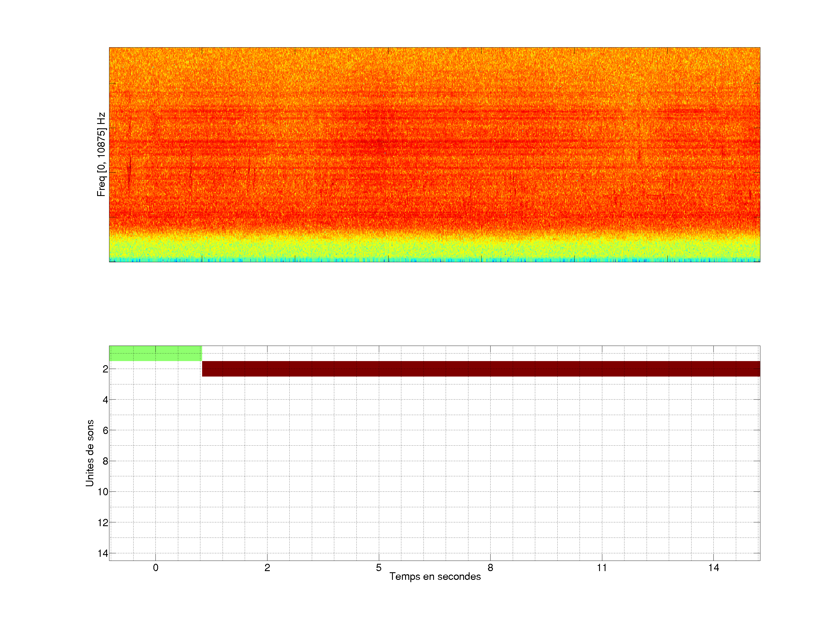Click y-axis tick label 12
The image size is (840, 630).
pos(103,523)
